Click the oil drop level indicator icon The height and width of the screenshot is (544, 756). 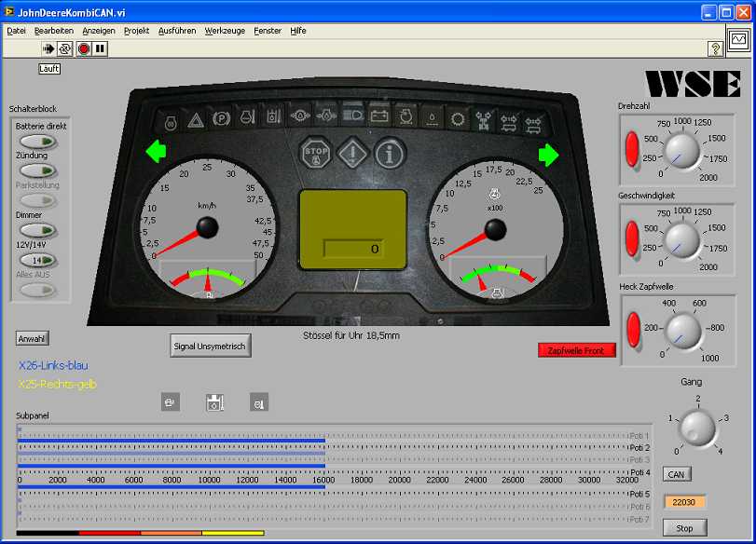pos(432,118)
